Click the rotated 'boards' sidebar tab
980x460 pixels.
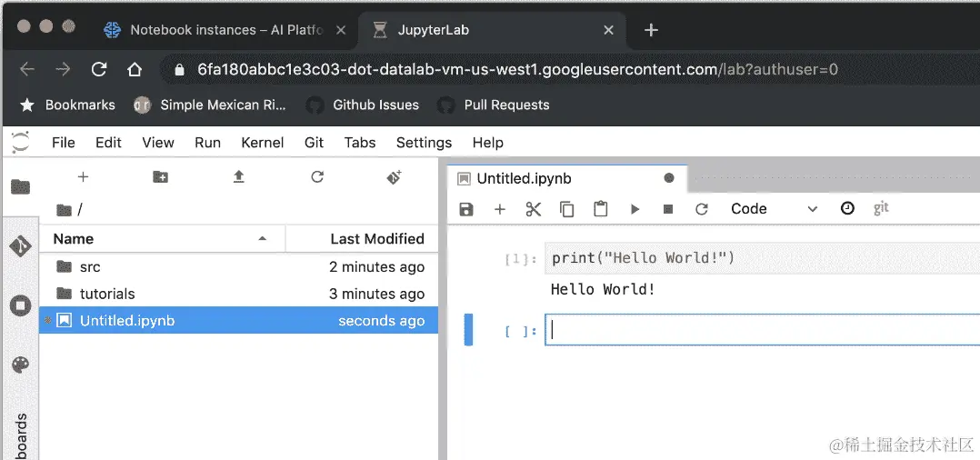pyautogui.click(x=21, y=435)
